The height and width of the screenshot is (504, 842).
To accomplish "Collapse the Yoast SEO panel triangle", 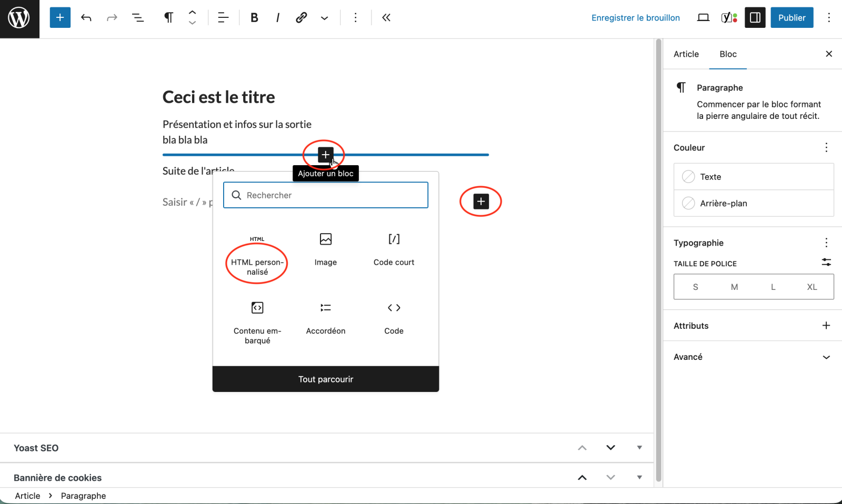I will pos(639,448).
